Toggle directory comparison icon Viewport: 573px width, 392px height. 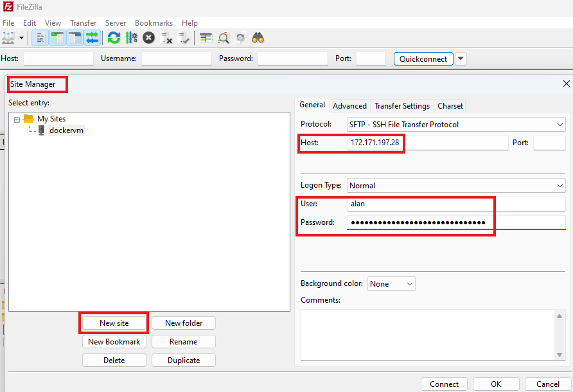coord(224,38)
